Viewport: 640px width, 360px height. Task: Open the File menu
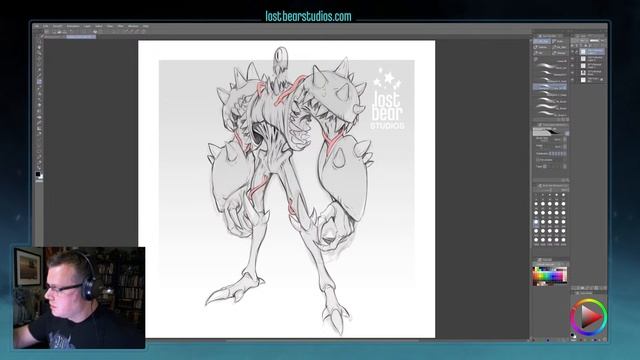(36, 26)
